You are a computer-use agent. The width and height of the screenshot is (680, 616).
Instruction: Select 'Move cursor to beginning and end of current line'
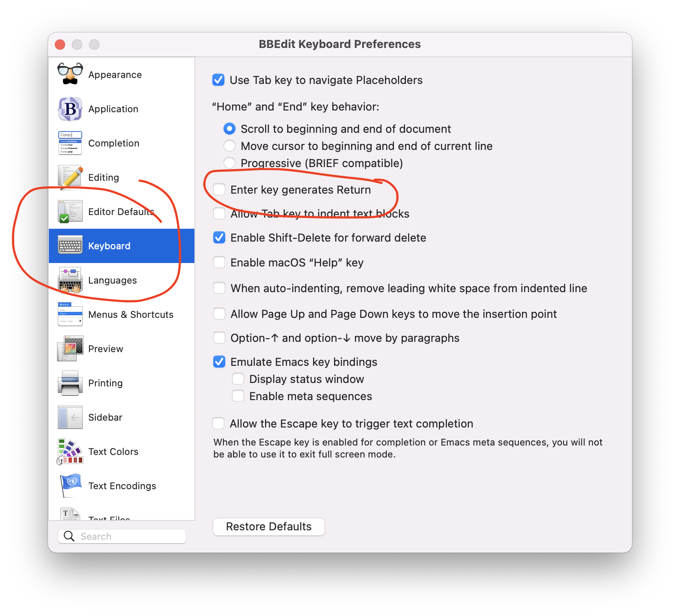point(230,146)
